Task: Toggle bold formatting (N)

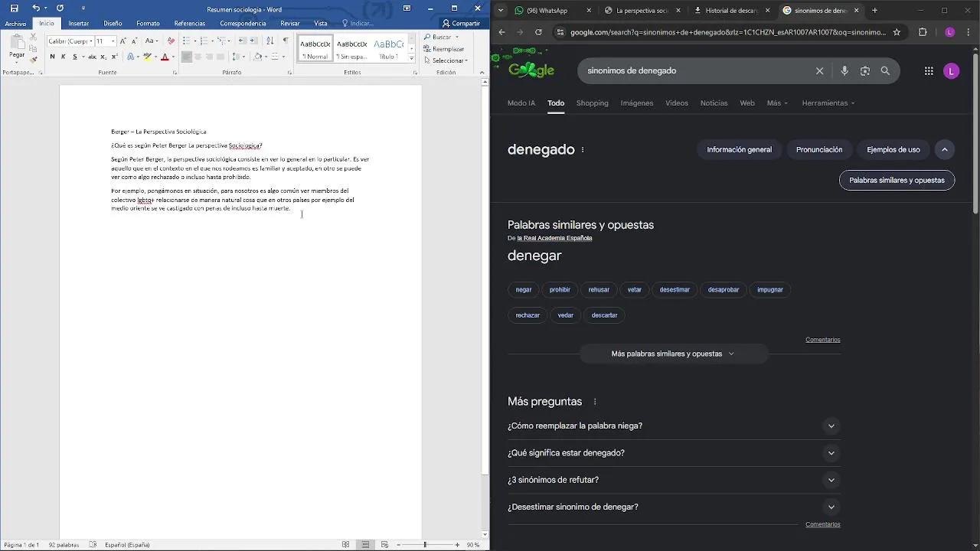Action: pos(52,57)
